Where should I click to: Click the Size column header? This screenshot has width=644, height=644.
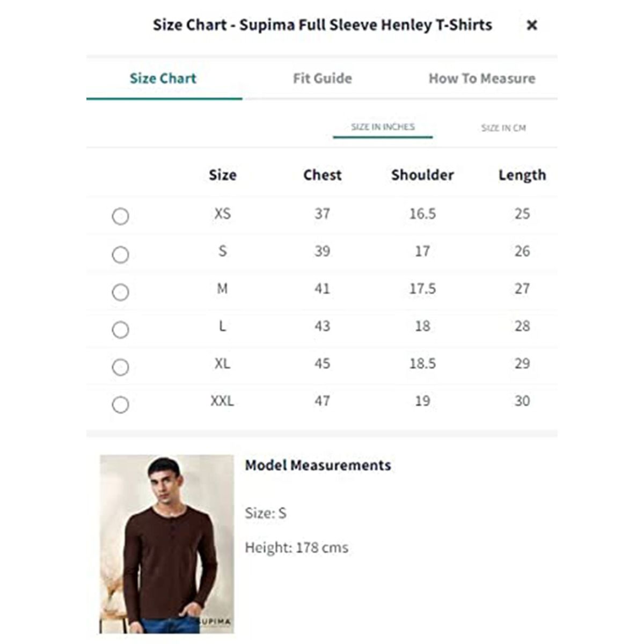(x=222, y=175)
